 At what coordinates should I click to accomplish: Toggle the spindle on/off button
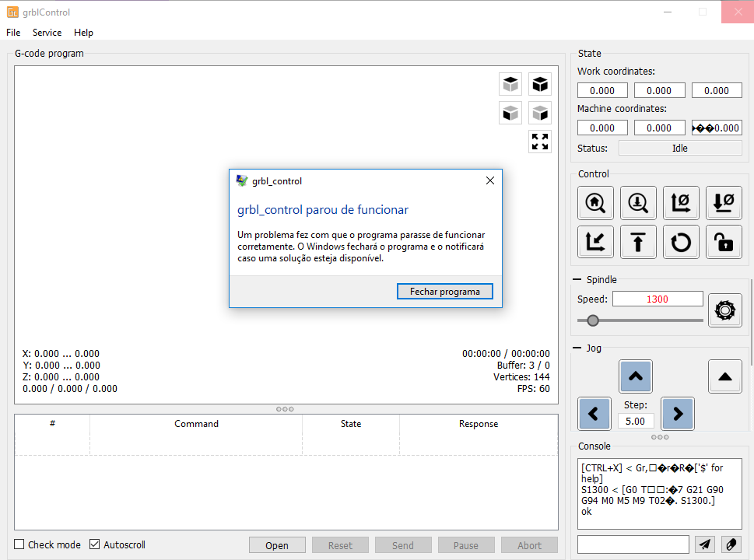pos(724,310)
